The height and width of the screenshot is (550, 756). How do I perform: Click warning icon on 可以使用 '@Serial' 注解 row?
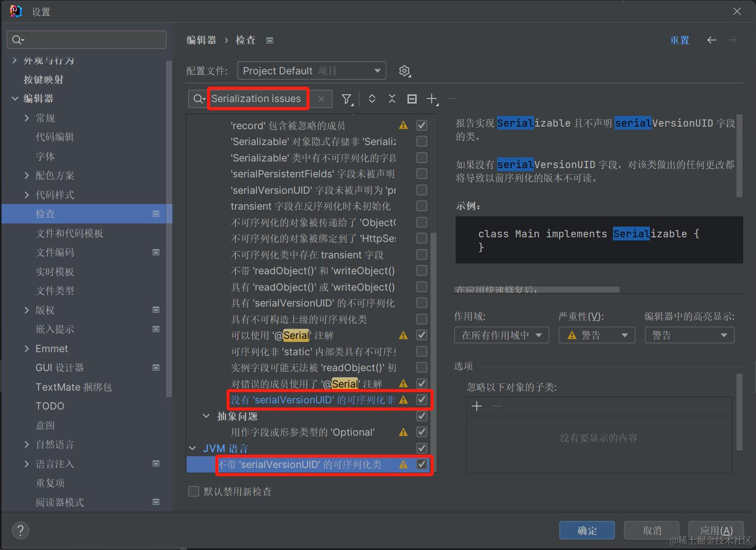[403, 335]
